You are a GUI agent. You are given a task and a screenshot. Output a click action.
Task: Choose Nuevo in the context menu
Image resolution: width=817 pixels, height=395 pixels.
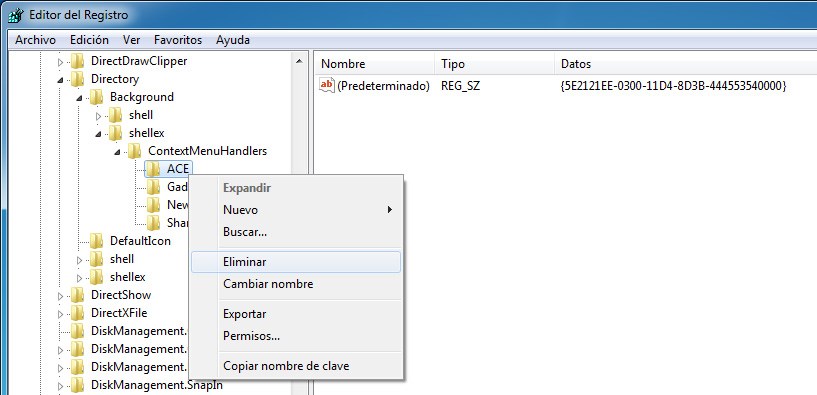pyautogui.click(x=296, y=210)
